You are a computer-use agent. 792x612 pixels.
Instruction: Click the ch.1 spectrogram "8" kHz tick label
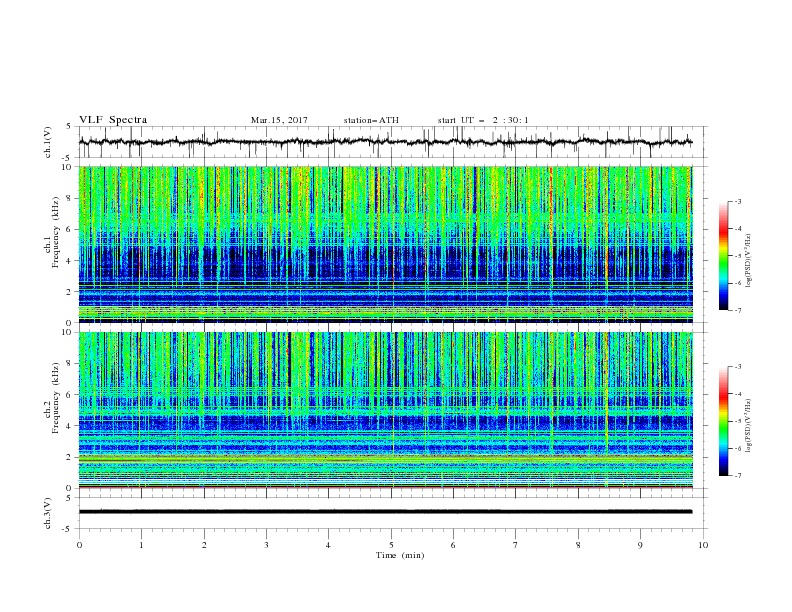pyautogui.click(x=71, y=198)
